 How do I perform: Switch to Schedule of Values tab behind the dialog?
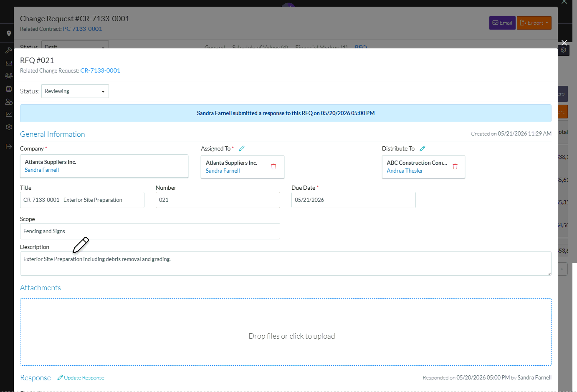pyautogui.click(x=260, y=47)
